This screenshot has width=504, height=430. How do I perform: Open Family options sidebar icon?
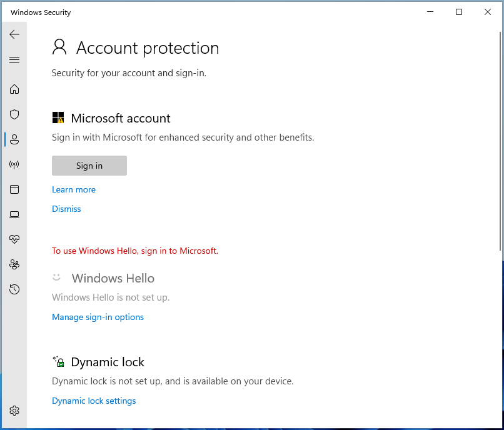click(x=14, y=264)
